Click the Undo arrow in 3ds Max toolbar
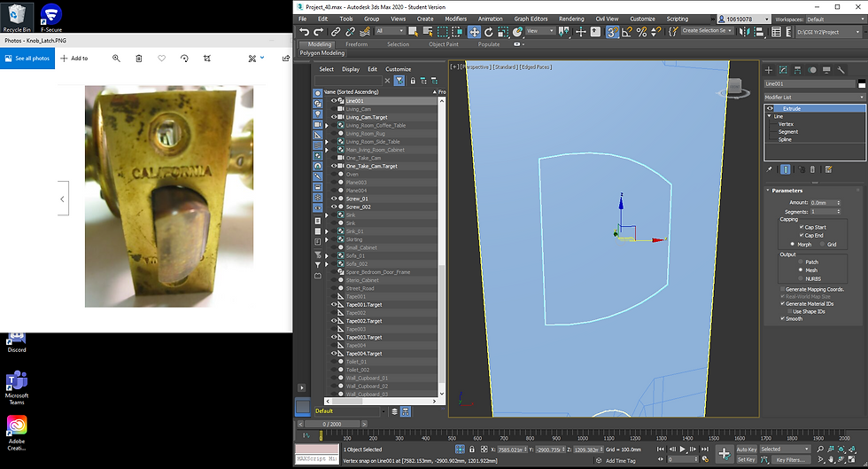This screenshot has width=868, height=469. (303, 32)
